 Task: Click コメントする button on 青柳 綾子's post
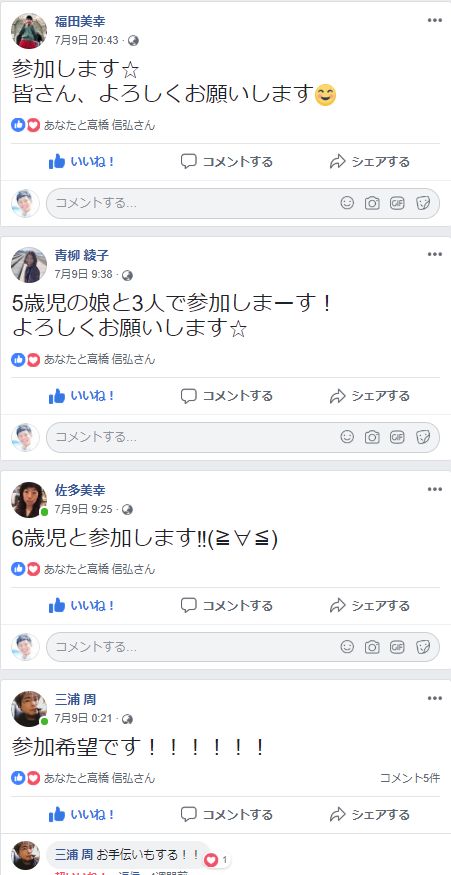(227, 396)
